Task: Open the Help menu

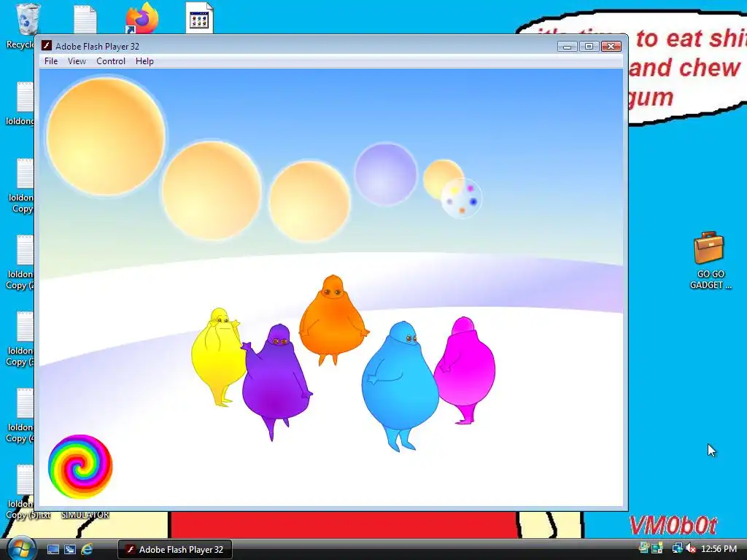Action: click(x=144, y=61)
